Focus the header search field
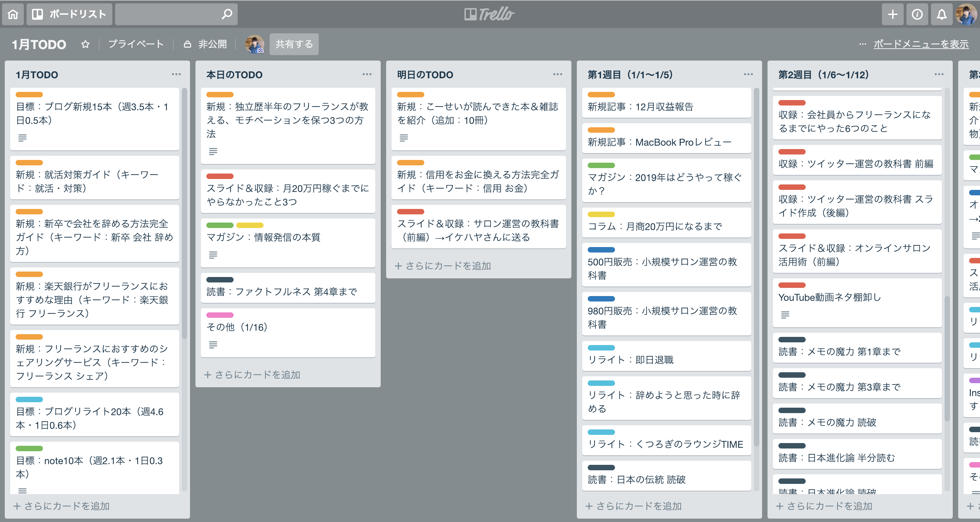The image size is (980, 522). 176,14
